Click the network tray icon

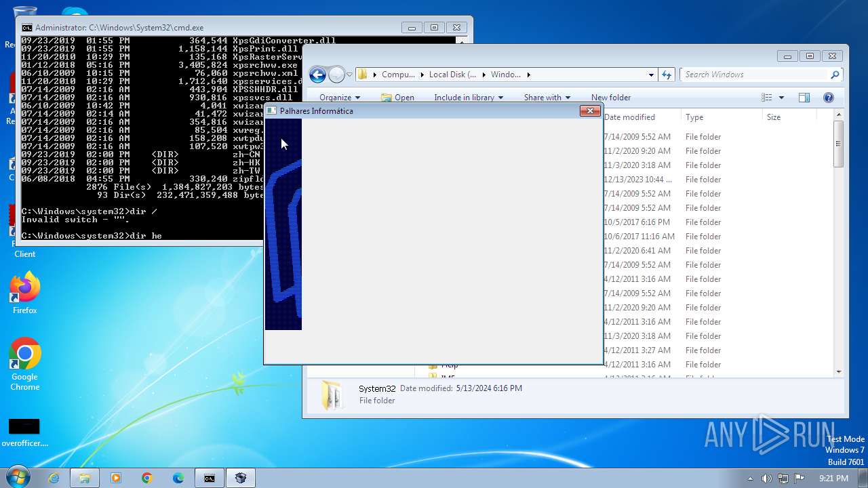click(783, 479)
